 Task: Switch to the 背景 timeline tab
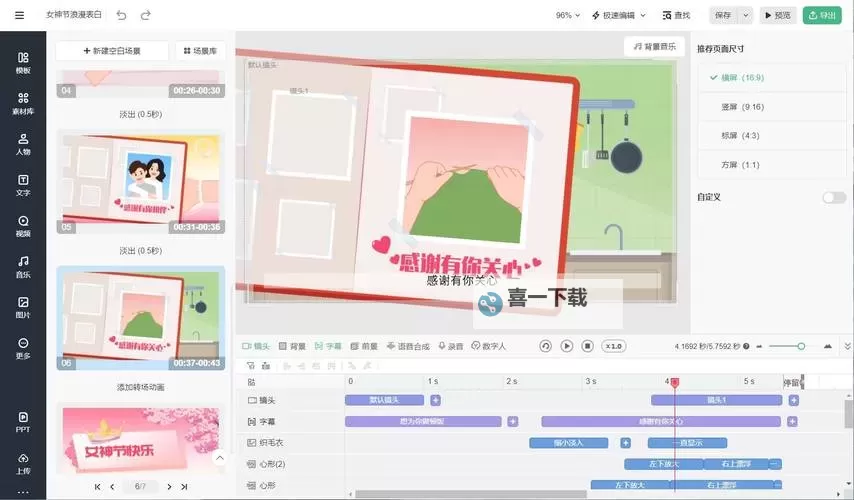(292, 346)
